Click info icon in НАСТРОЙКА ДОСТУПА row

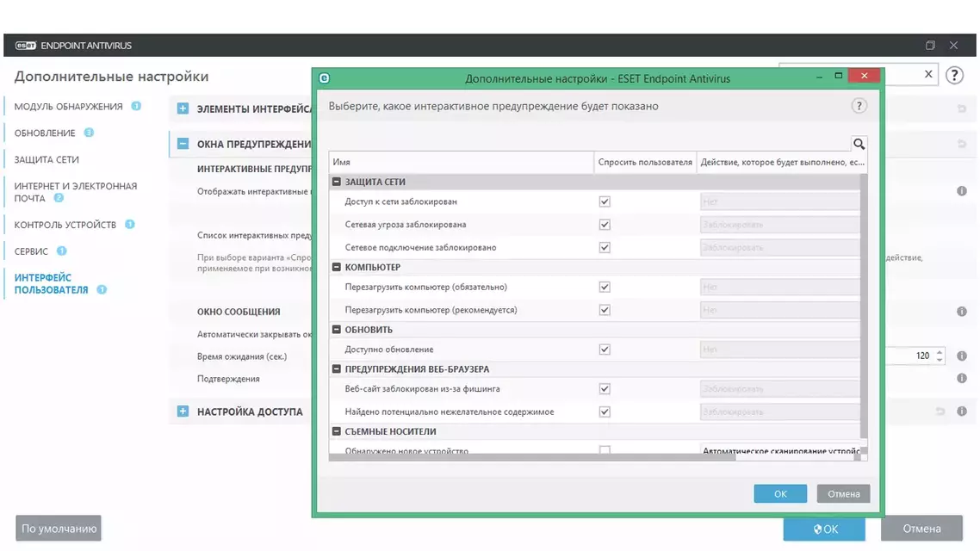[x=962, y=411]
